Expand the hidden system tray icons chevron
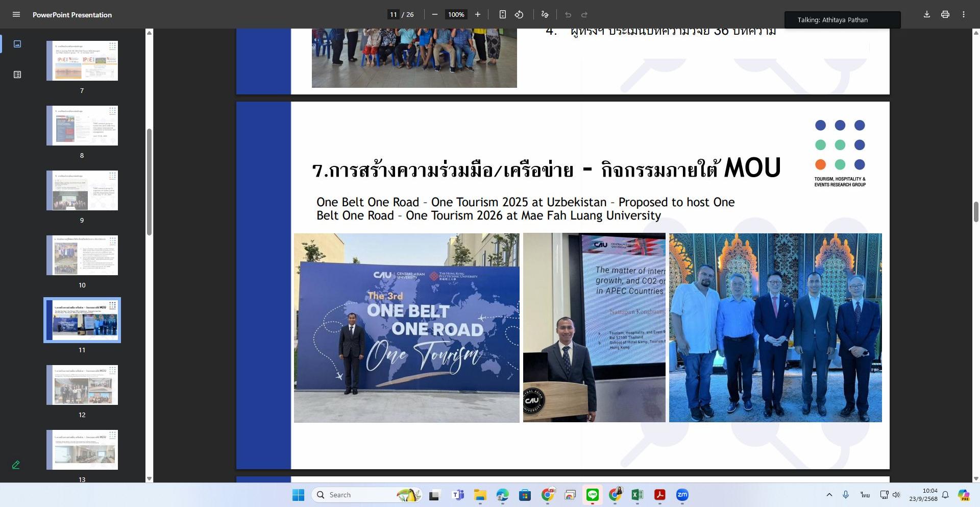980x507 pixels. click(829, 495)
